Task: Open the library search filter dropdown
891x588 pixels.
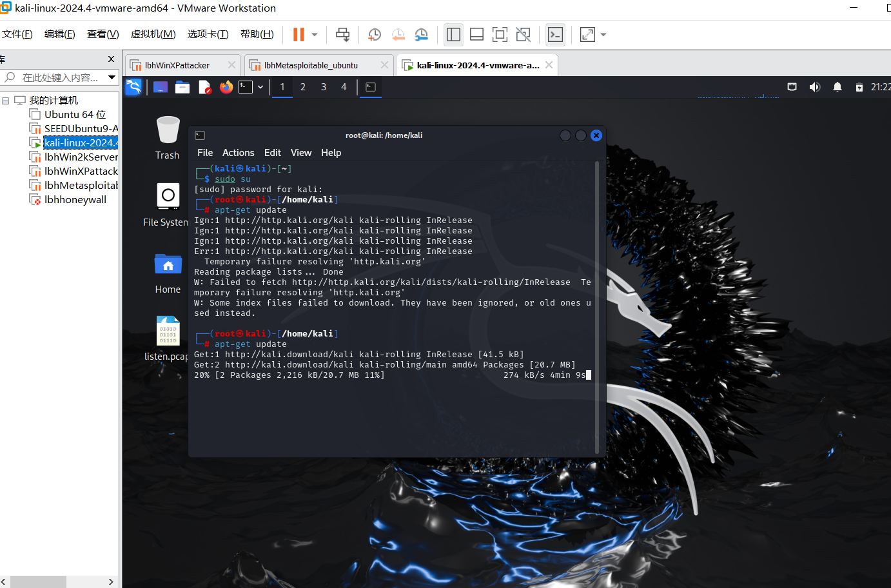Action: [112, 77]
